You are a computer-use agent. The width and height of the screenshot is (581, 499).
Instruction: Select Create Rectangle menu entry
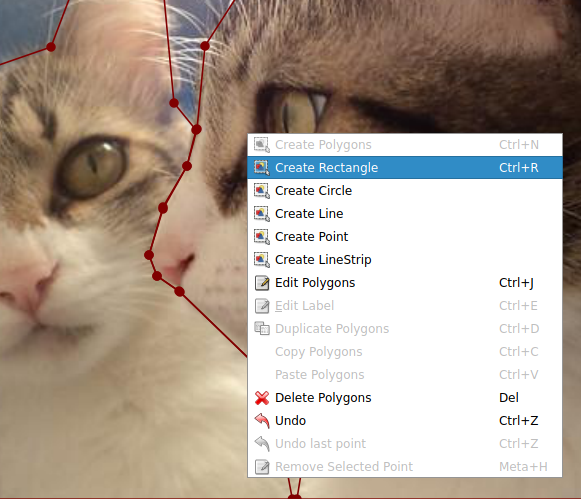tap(405, 167)
